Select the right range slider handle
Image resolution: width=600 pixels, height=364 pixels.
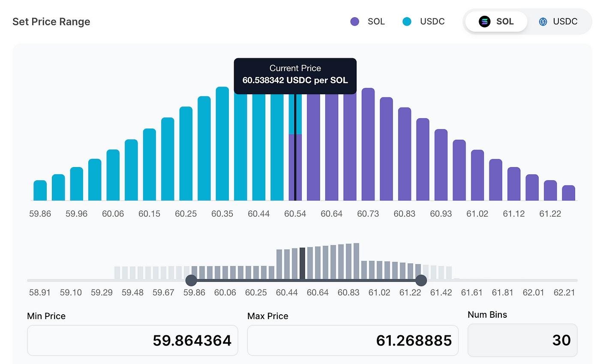coord(421,280)
